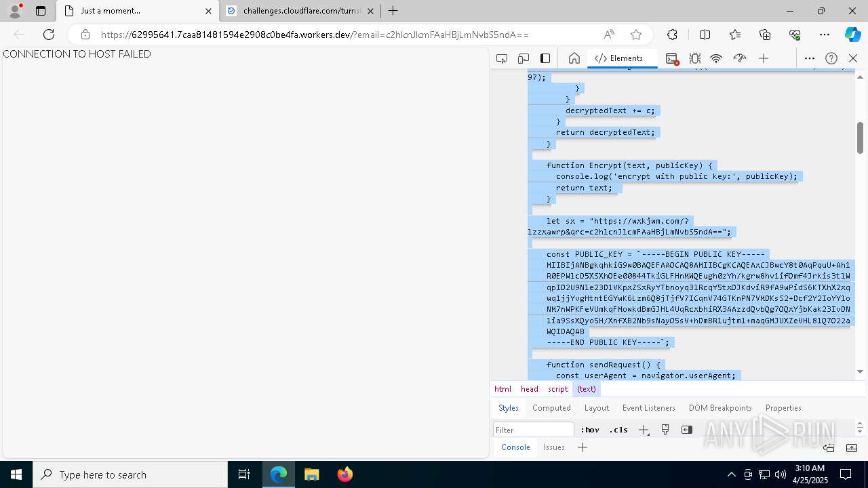Open Task View on the taskbar
The image size is (868, 488).
pyautogui.click(x=244, y=474)
